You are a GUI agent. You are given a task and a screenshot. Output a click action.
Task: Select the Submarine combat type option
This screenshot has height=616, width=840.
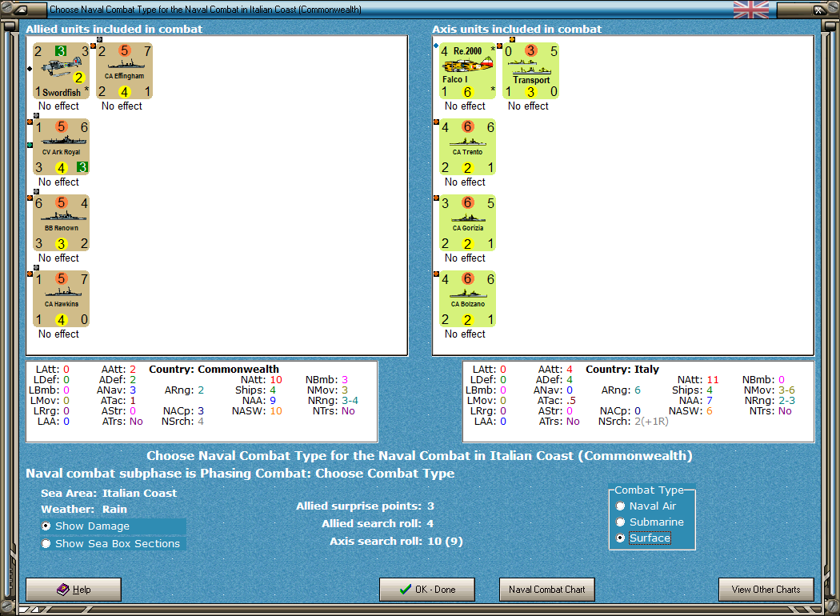(620, 522)
